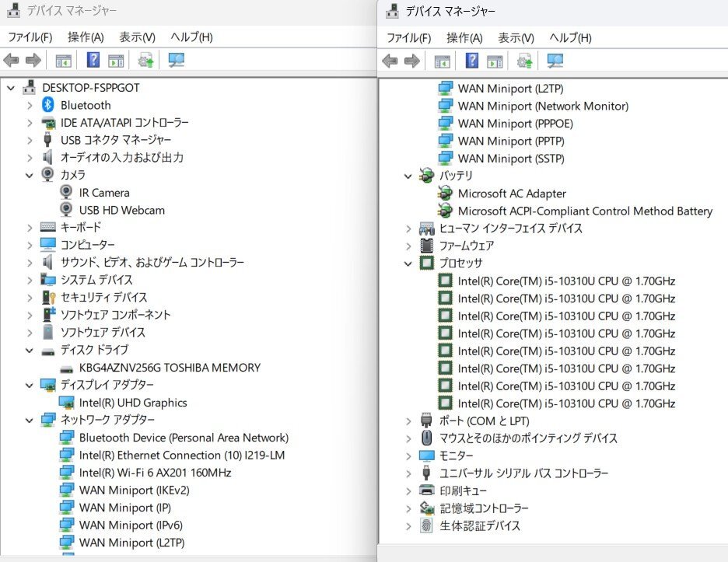Click USB HD Webcam device icon
728x562 pixels.
click(66, 209)
